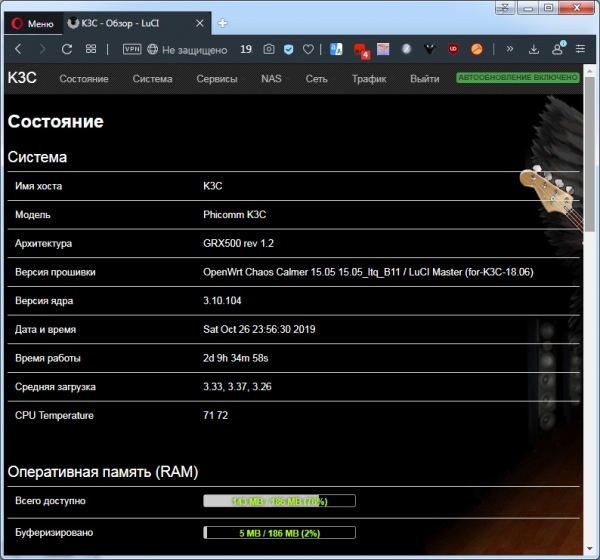Toggle the green auto-refresh enabled badge
This screenshot has width=600, height=560.
click(x=517, y=77)
